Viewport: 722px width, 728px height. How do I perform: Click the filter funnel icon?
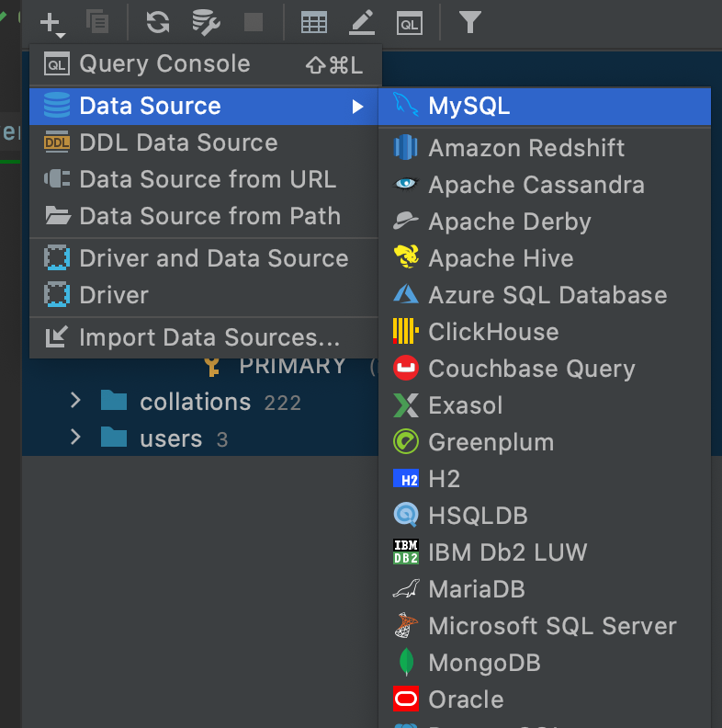(x=470, y=22)
